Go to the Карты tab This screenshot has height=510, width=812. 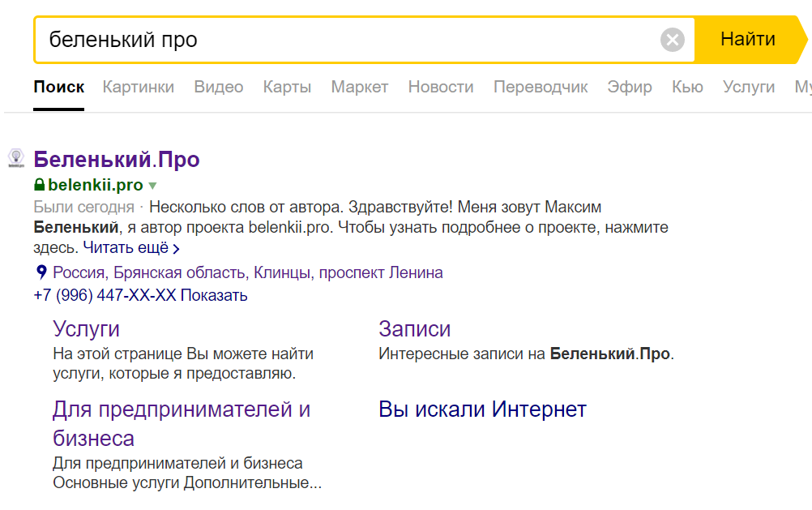tap(287, 87)
